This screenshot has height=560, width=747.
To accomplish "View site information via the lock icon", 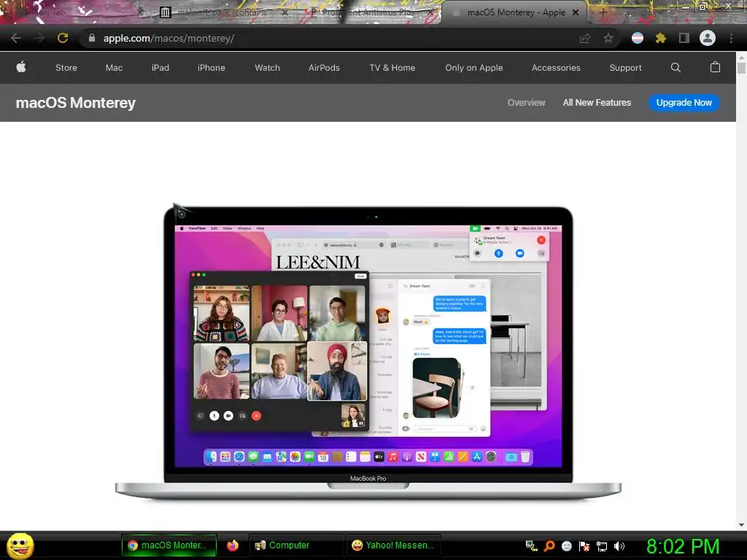I will point(92,38).
